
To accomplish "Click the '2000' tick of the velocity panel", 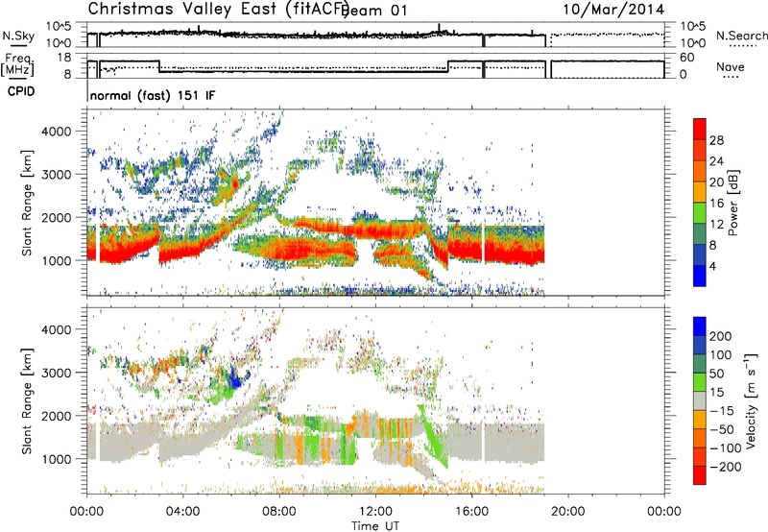I will coord(56,416).
